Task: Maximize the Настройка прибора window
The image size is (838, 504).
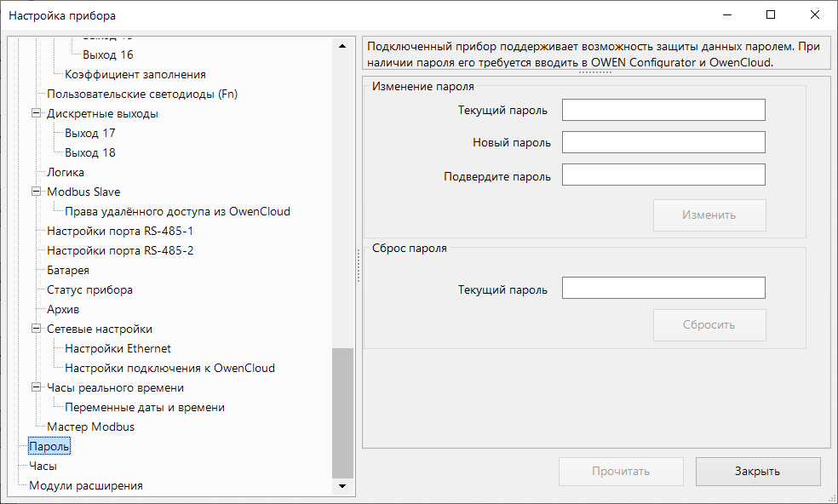Action: (770, 15)
